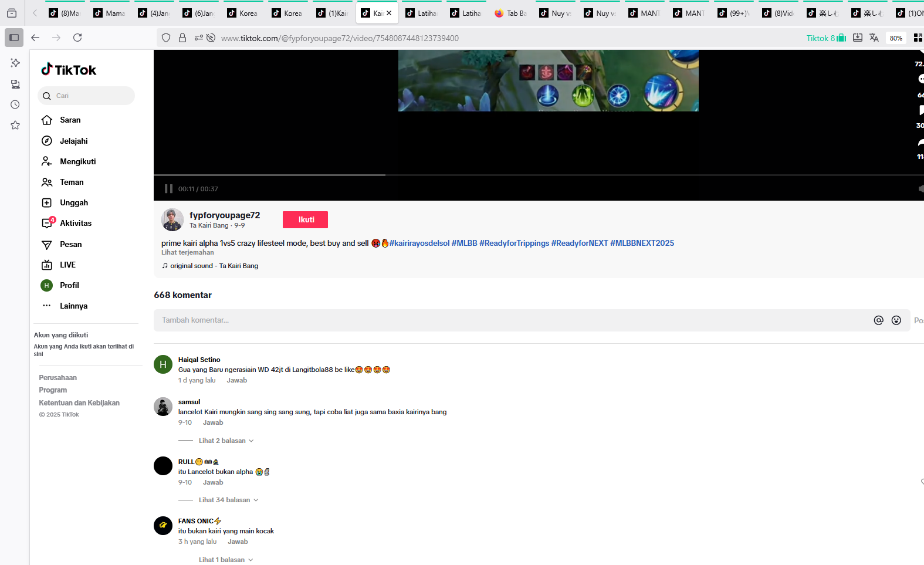Expand Lihat 1 balasan under FANS ONIC
This screenshot has width=924, height=565.
[226, 560]
